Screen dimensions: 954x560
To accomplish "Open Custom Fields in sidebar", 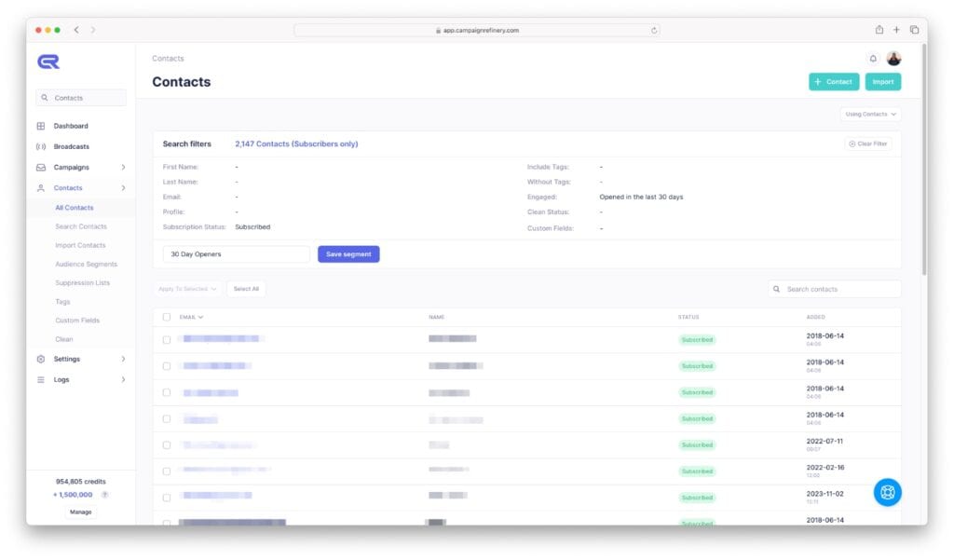I will click(x=77, y=321).
